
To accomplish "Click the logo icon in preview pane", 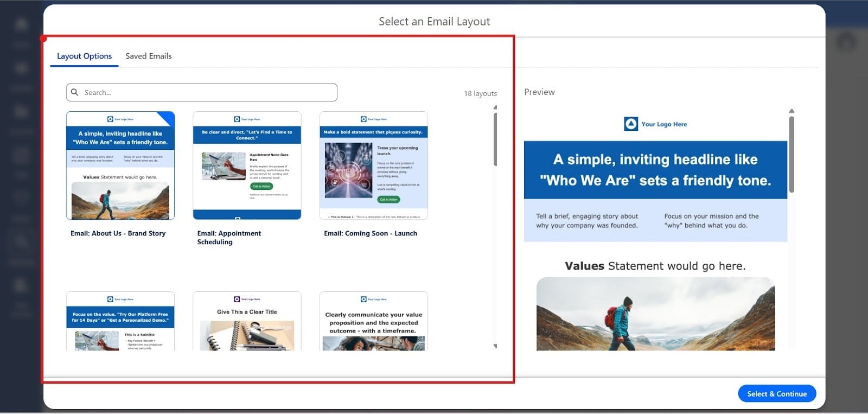I will (631, 124).
